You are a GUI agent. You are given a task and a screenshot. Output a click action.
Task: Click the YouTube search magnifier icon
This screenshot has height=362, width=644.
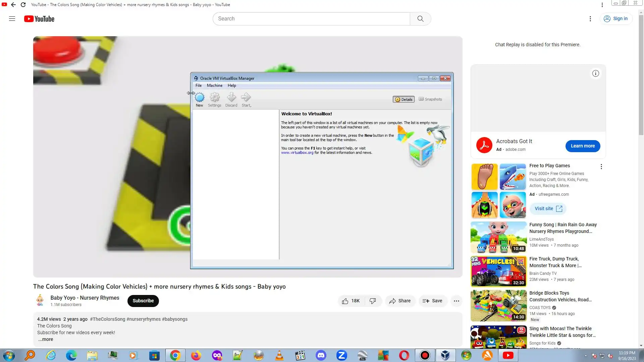[x=420, y=19]
